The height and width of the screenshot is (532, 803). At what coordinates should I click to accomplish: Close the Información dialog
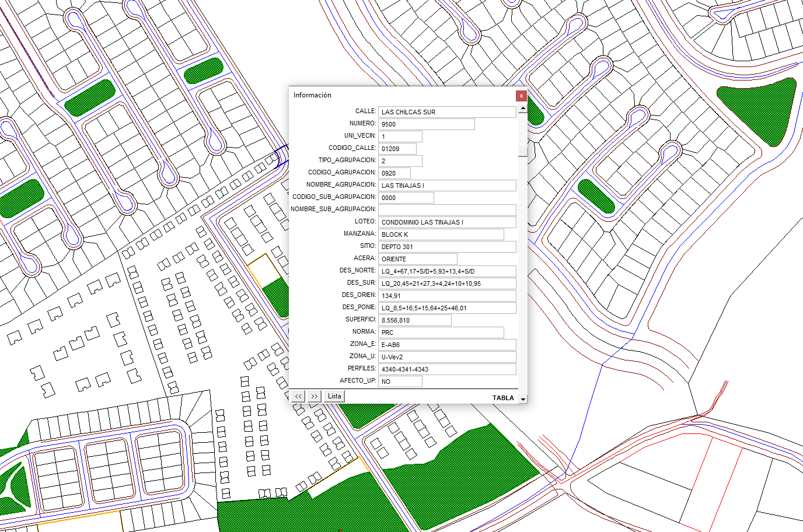click(x=521, y=96)
